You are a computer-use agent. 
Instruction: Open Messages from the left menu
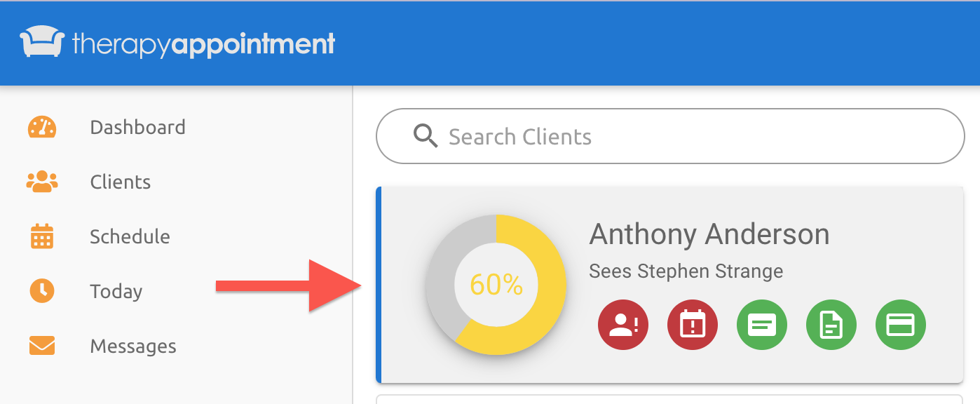132,346
